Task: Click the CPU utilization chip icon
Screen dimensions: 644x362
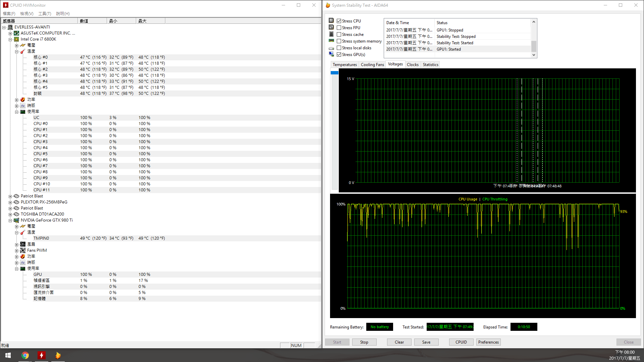Action: [x=23, y=112]
